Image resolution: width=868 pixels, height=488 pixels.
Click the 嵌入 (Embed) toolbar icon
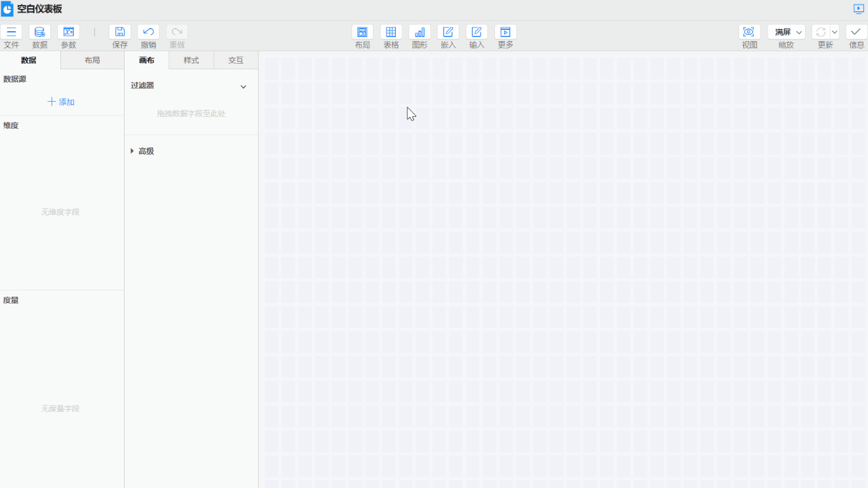tap(448, 32)
